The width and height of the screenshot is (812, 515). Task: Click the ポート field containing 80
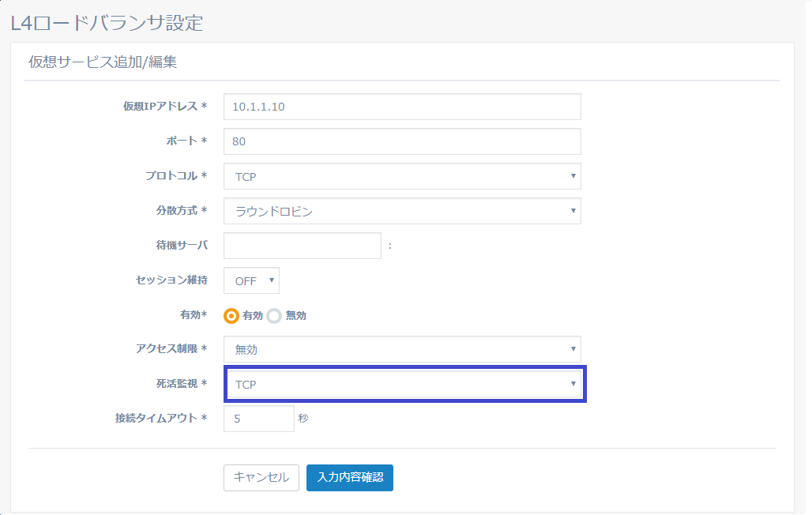tap(404, 141)
